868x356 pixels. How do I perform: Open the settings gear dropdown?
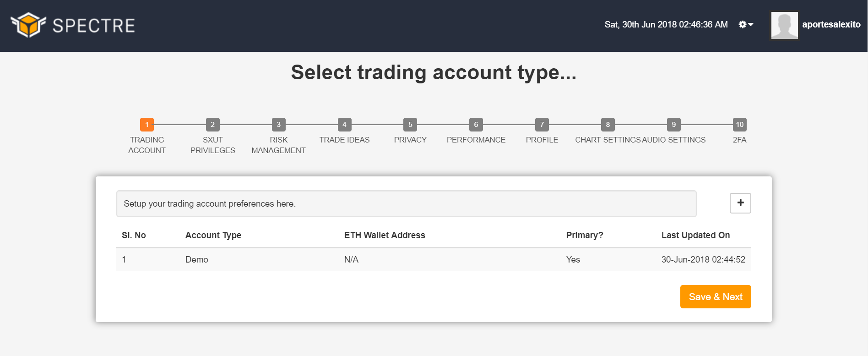(746, 24)
